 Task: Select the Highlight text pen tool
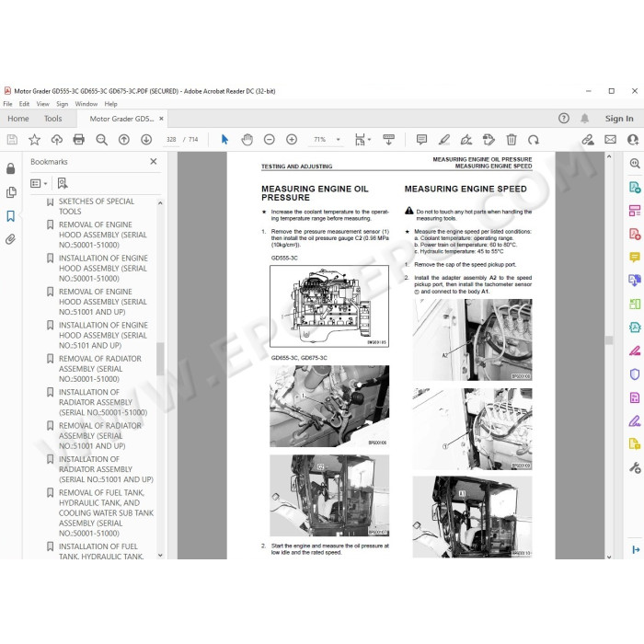click(444, 140)
